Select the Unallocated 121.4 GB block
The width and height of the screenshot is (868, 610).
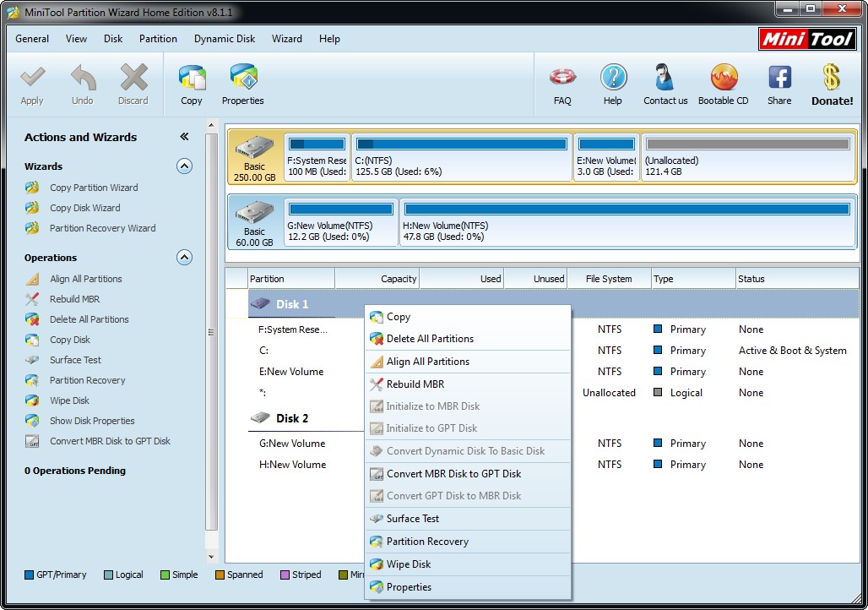coord(748,157)
